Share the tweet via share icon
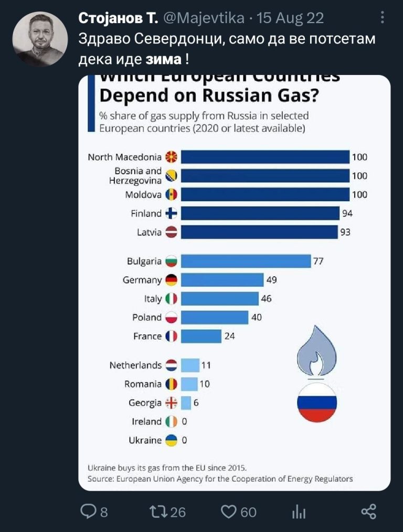Image resolution: width=403 pixels, height=532 pixels. point(369,512)
